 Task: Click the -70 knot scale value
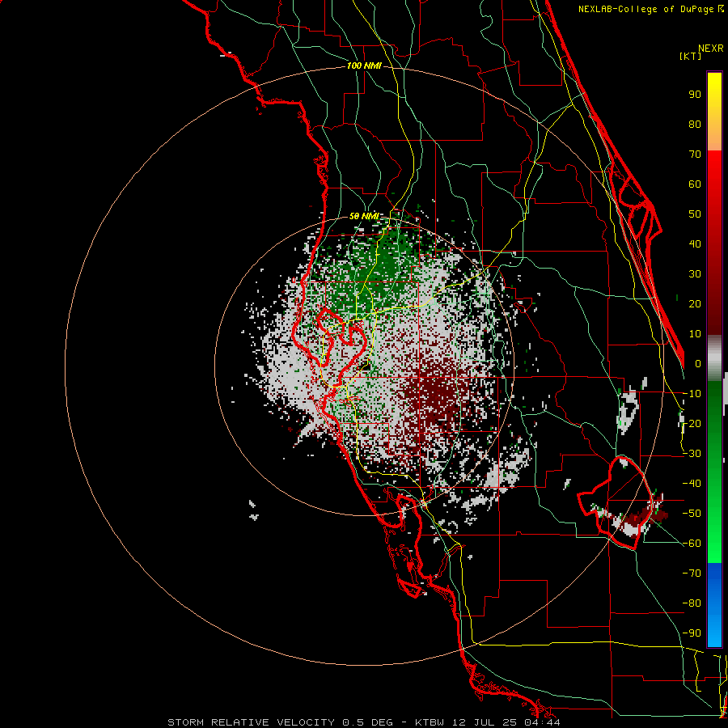click(x=692, y=574)
